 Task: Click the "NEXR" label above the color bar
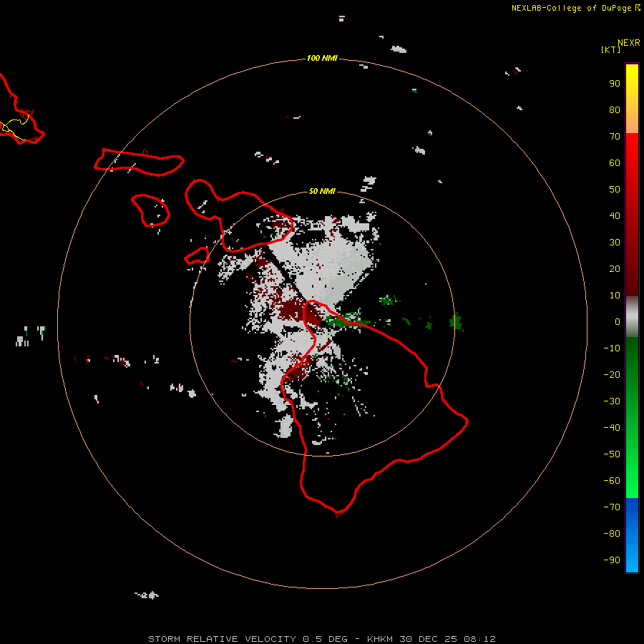click(x=629, y=43)
